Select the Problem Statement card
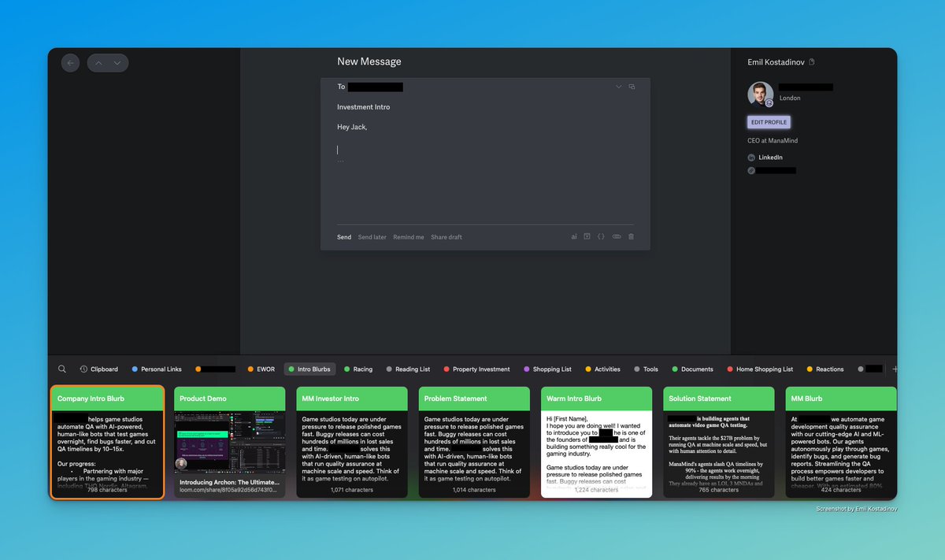 pyautogui.click(x=474, y=442)
